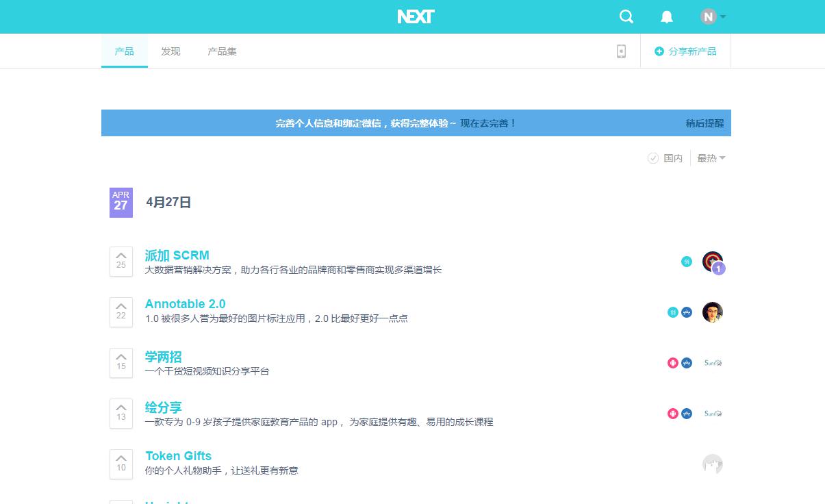This screenshot has width=825, height=504.
Task: Dismiss banner with 稍后提醒
Action: tap(705, 123)
